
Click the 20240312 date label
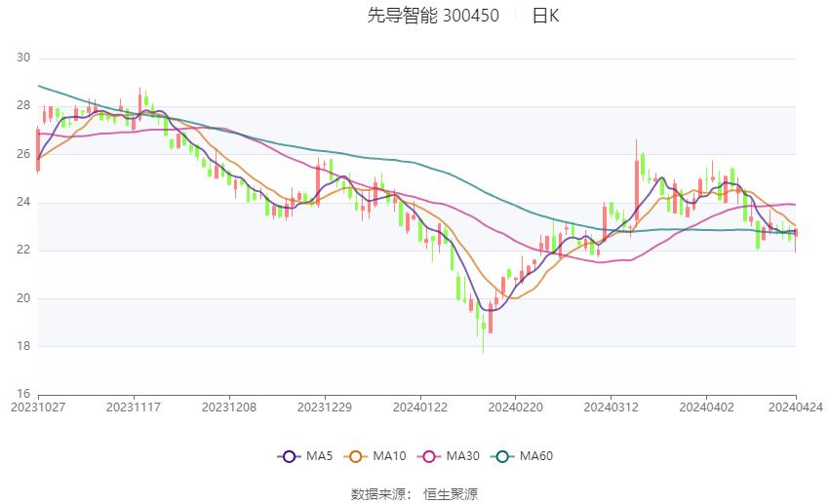tap(612, 407)
